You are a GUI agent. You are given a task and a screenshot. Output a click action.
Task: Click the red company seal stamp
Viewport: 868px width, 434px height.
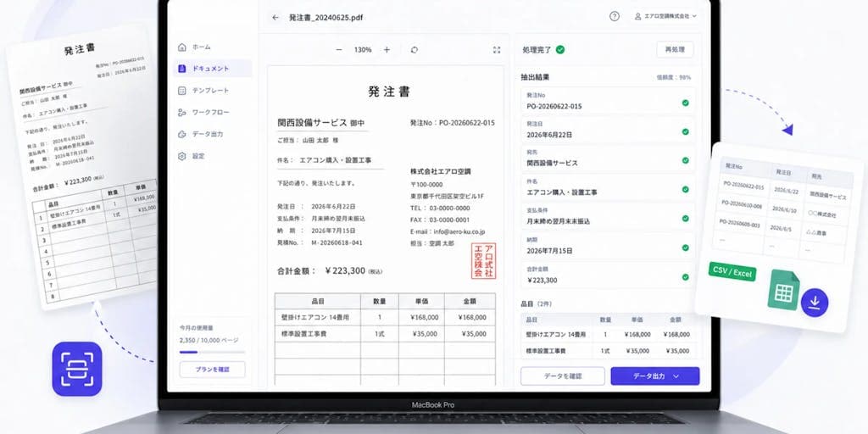[x=483, y=261]
